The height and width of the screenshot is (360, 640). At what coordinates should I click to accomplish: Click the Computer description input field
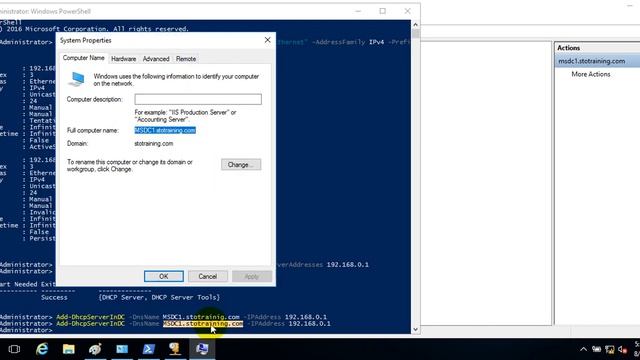pyautogui.click(x=198, y=99)
